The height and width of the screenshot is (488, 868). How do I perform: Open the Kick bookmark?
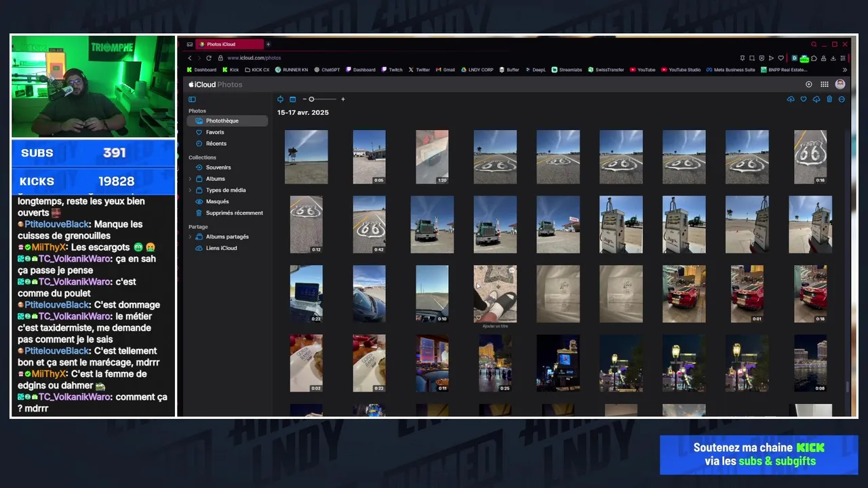231,70
